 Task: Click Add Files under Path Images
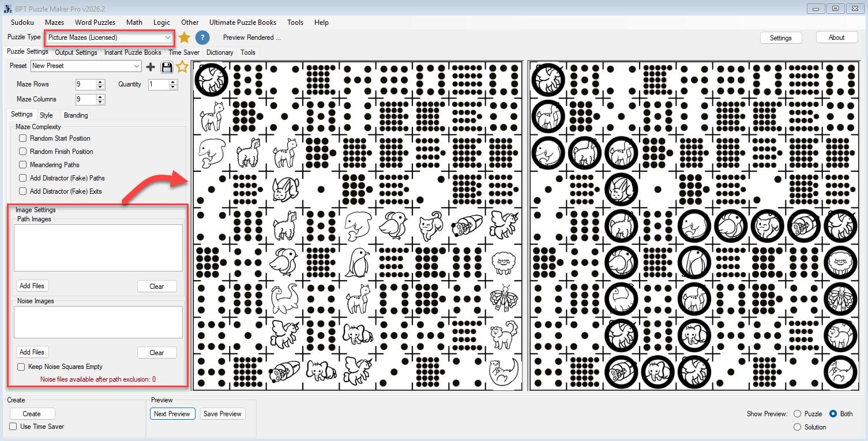click(x=32, y=286)
